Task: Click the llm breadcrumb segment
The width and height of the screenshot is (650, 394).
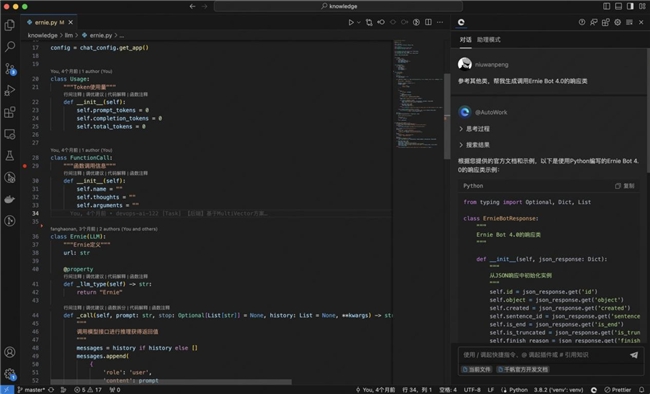Action: pyautogui.click(x=69, y=35)
